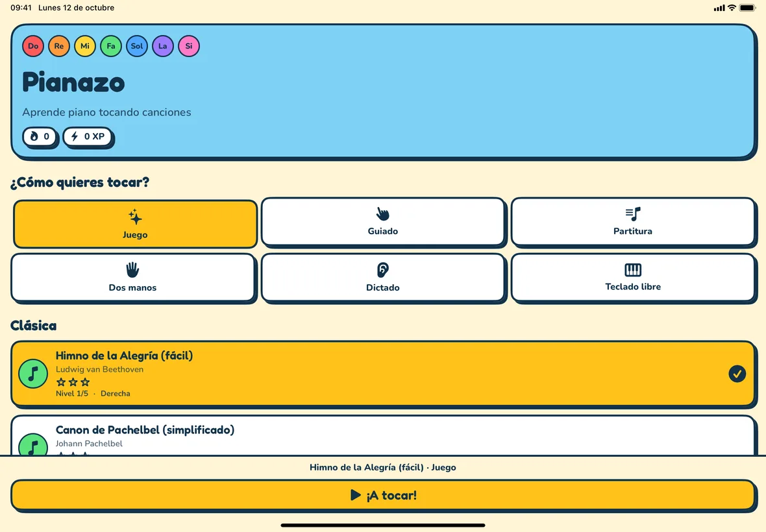The width and height of the screenshot is (766, 532).
Task: Tap the pink Si note circle
Action: click(x=188, y=46)
